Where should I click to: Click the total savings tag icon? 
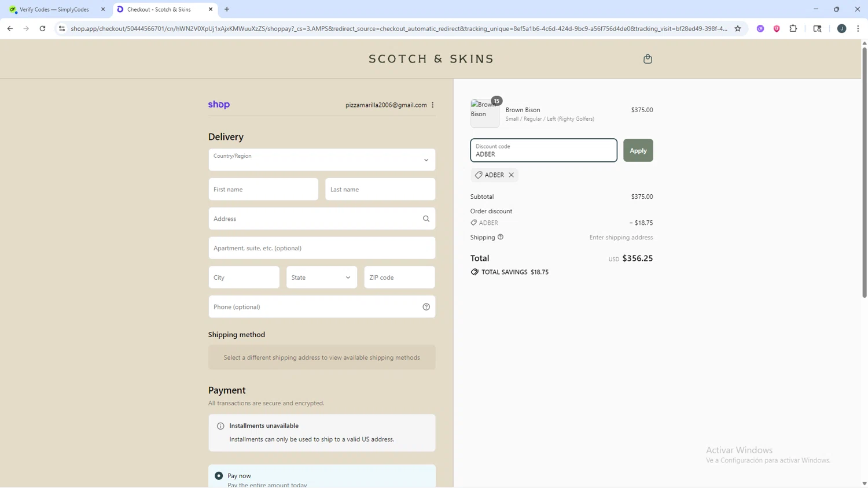tap(475, 272)
